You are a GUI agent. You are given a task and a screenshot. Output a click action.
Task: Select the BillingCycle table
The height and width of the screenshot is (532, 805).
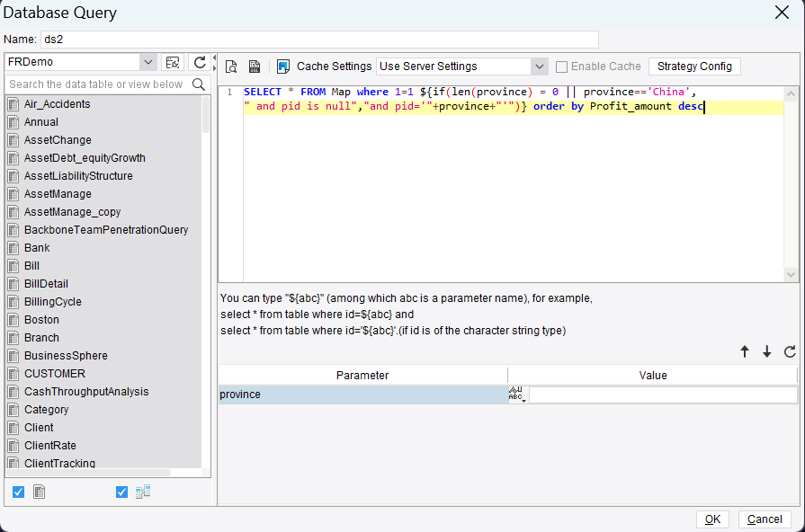[x=53, y=302]
